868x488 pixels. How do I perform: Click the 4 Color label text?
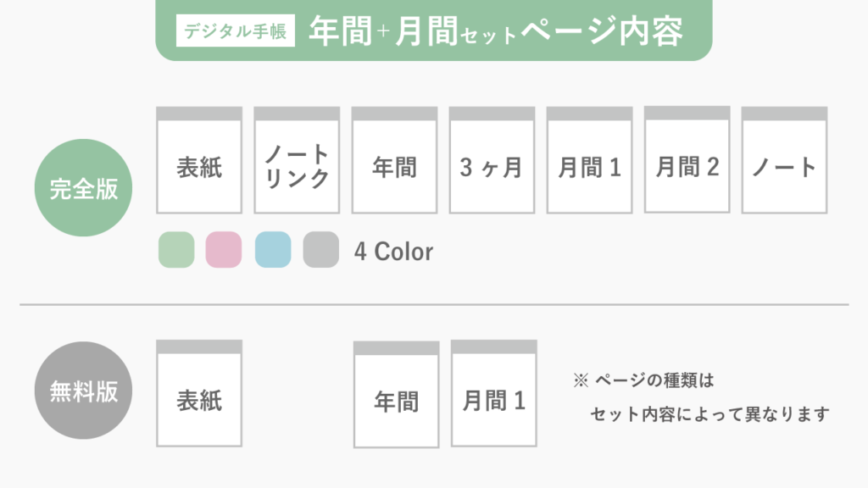click(x=393, y=251)
